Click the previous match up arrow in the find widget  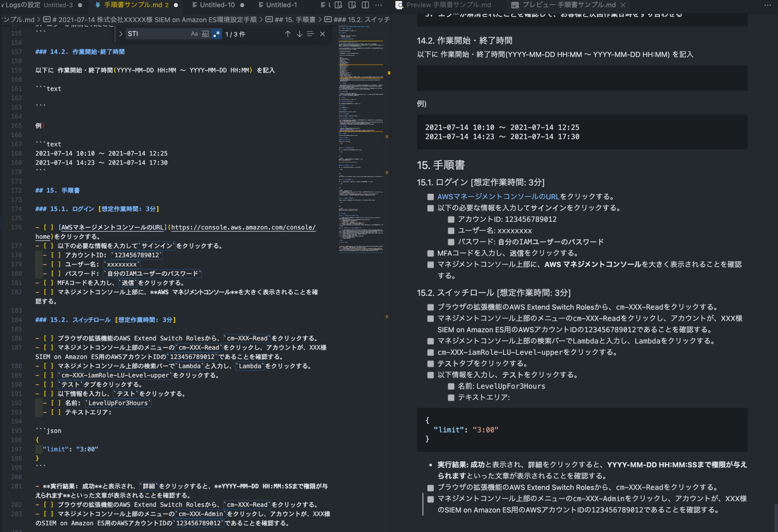287,33
